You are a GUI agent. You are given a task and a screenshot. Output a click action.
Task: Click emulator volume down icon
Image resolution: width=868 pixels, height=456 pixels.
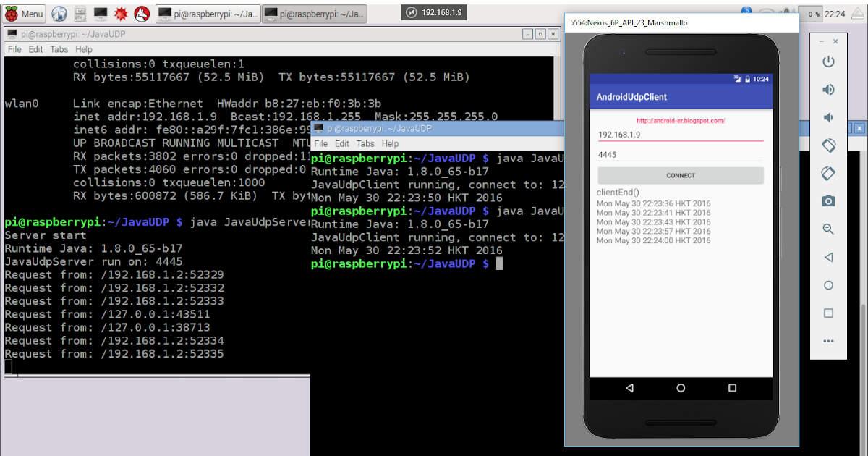pos(828,117)
